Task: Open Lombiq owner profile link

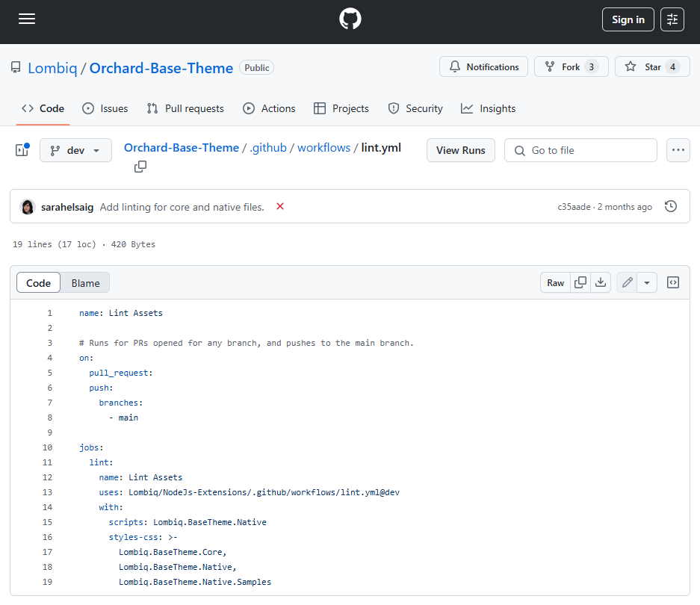Action: (52, 68)
